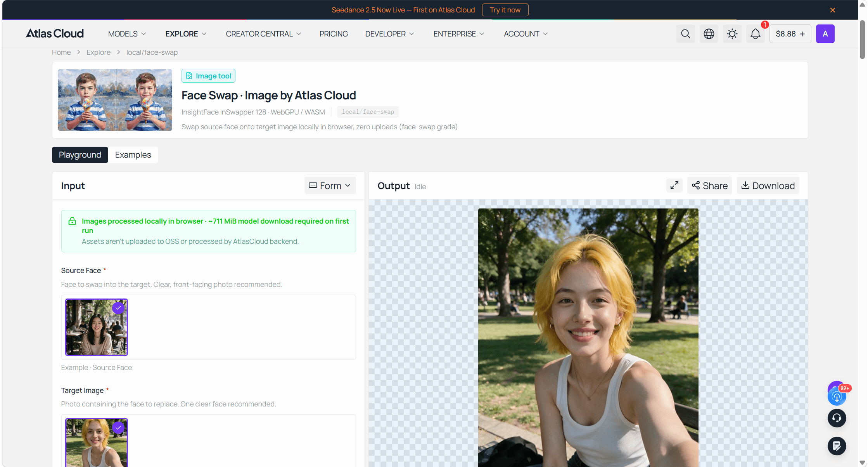Click the output result image
Viewport: 868px width, 467px height.
588,338
